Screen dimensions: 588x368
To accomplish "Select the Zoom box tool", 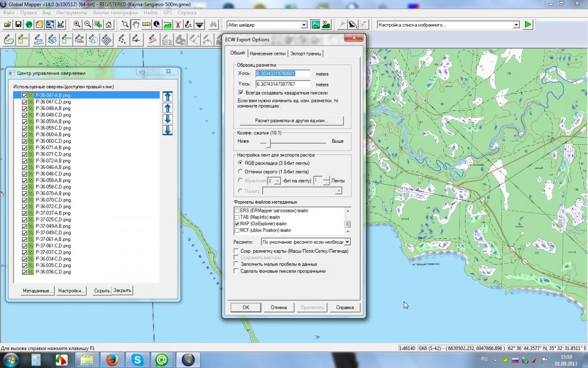I will 125,25.
